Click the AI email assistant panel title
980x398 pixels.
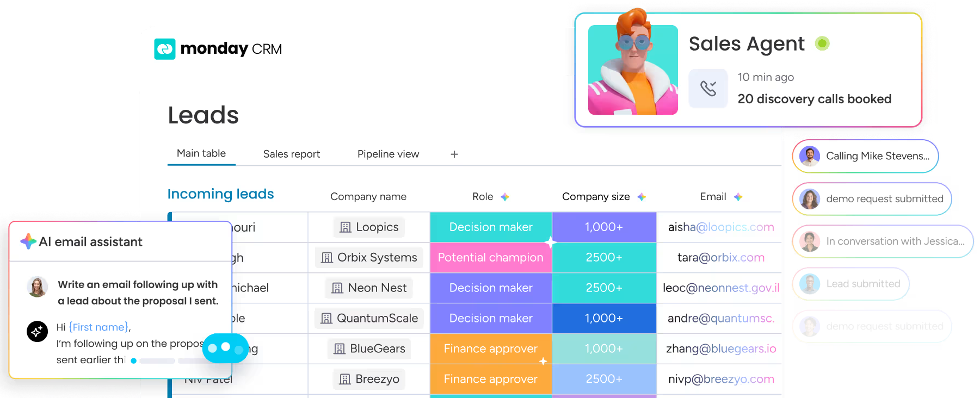[91, 242]
